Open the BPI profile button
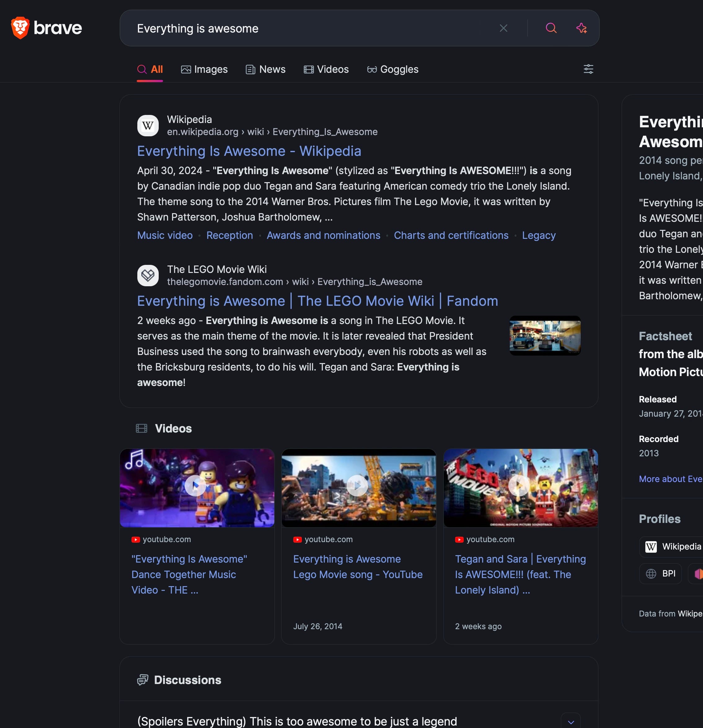The height and width of the screenshot is (728, 703). point(660,573)
